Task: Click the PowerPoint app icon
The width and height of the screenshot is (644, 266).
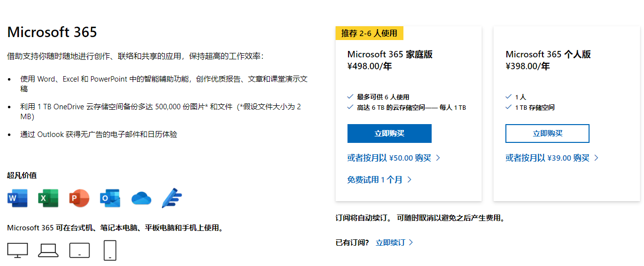Action: pyautogui.click(x=79, y=198)
